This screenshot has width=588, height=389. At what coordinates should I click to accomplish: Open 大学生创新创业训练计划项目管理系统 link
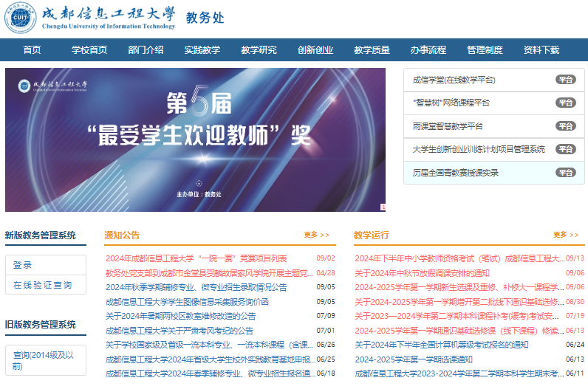point(479,149)
